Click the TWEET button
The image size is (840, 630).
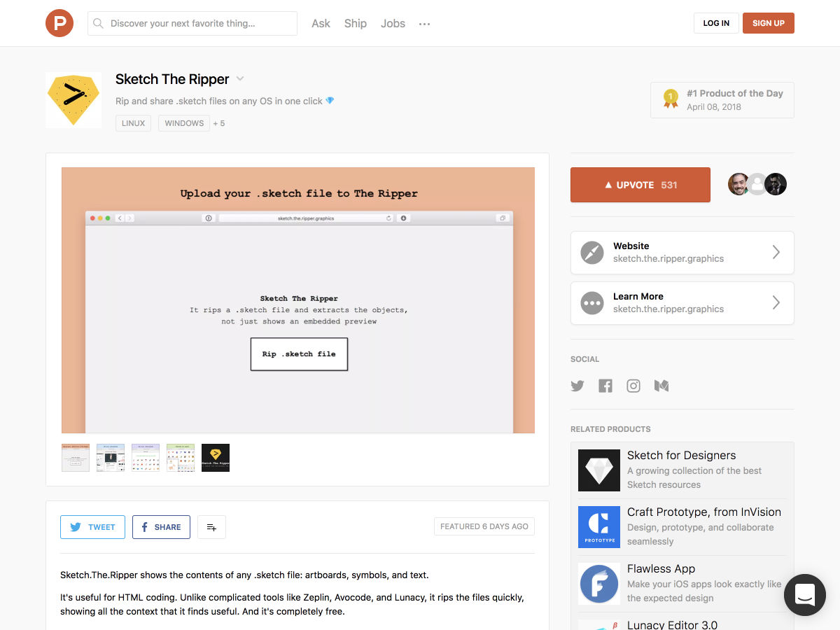pos(92,527)
